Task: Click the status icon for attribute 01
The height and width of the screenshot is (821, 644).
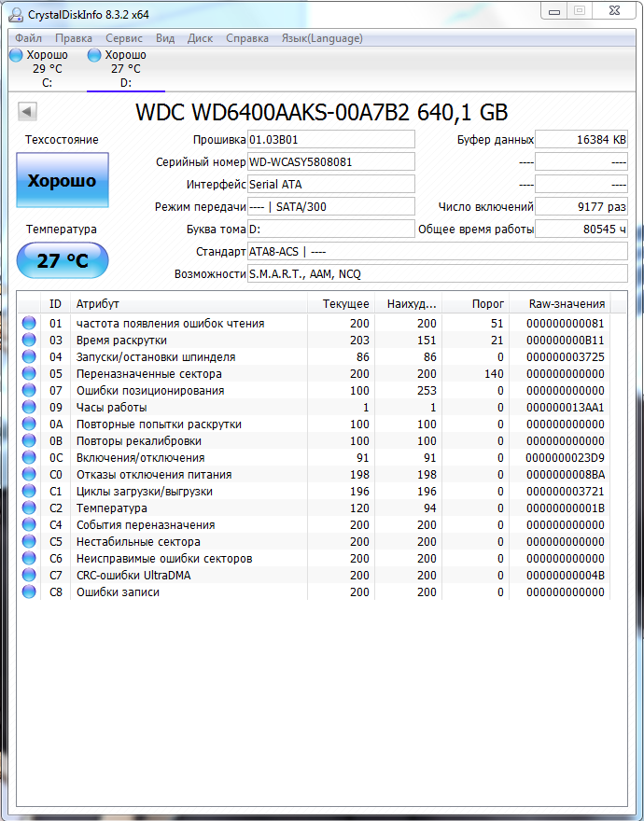Action: 29,323
